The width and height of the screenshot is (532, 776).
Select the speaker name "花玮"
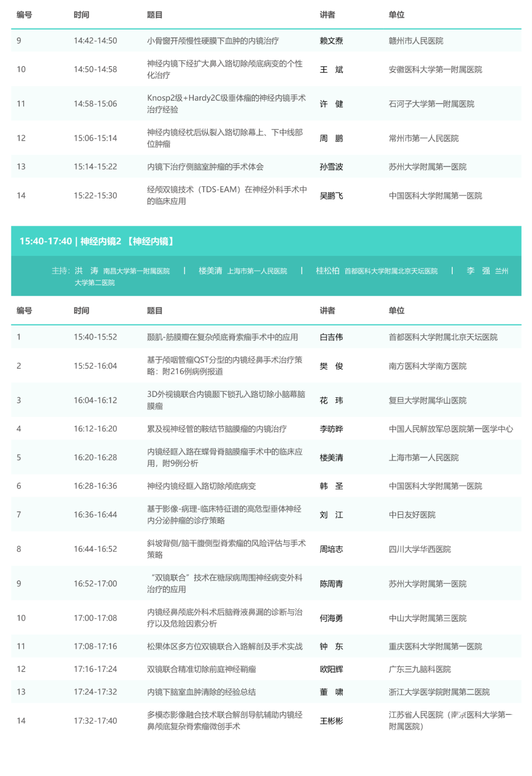pyautogui.click(x=332, y=401)
